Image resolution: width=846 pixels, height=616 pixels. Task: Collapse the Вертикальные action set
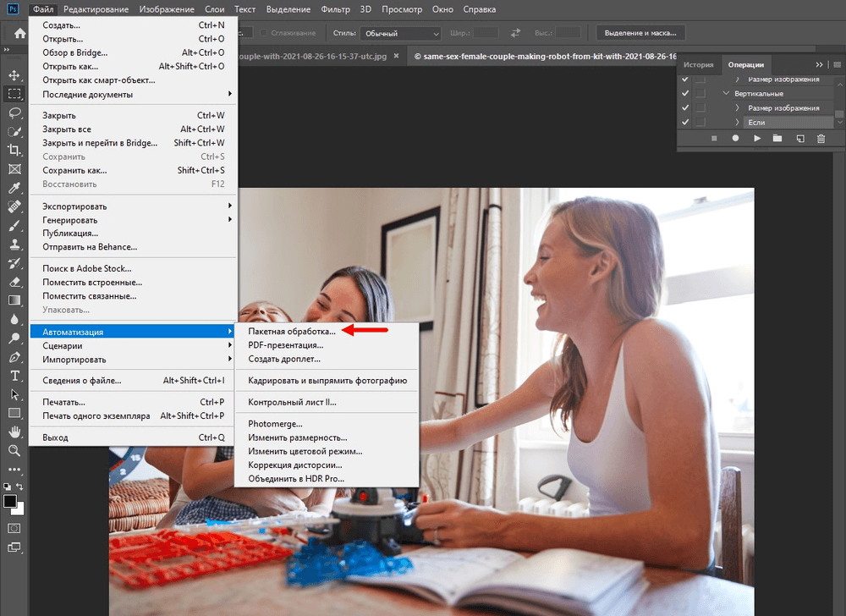(x=726, y=93)
